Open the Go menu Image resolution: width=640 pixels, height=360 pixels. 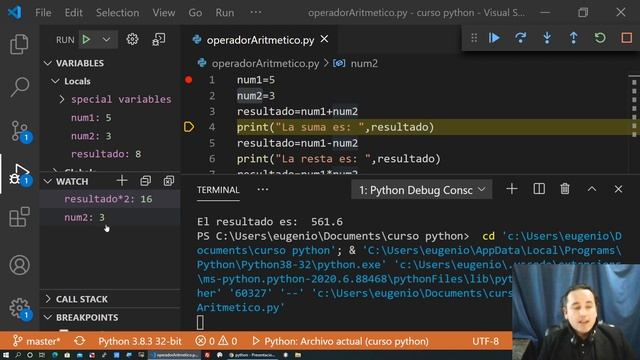coord(195,13)
